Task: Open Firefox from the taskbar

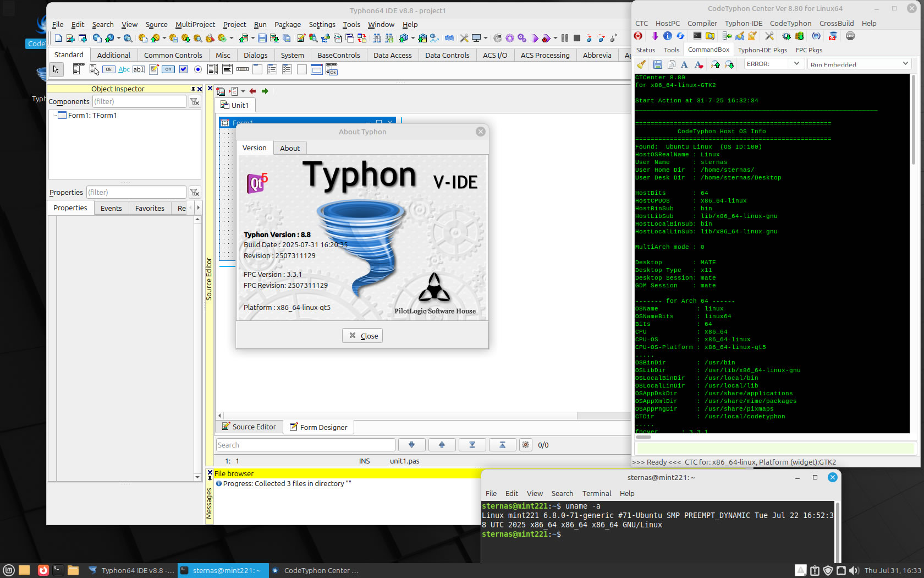Action: (43, 570)
